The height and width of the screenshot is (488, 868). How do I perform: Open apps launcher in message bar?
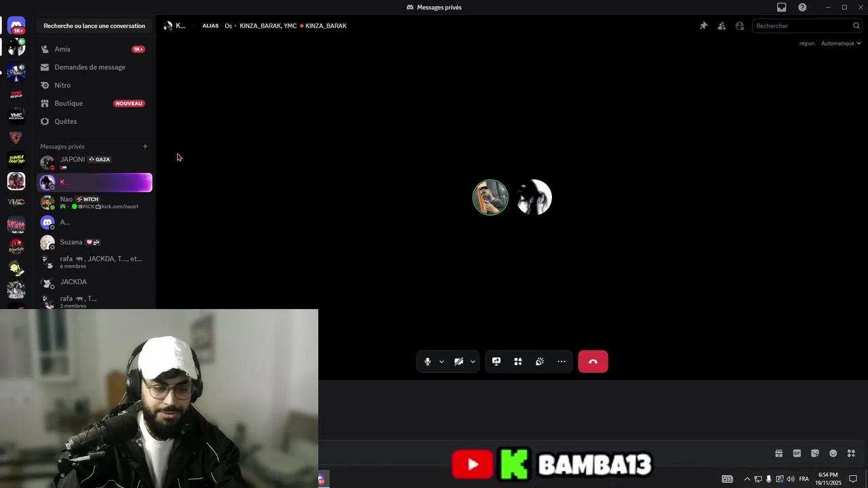click(x=851, y=453)
